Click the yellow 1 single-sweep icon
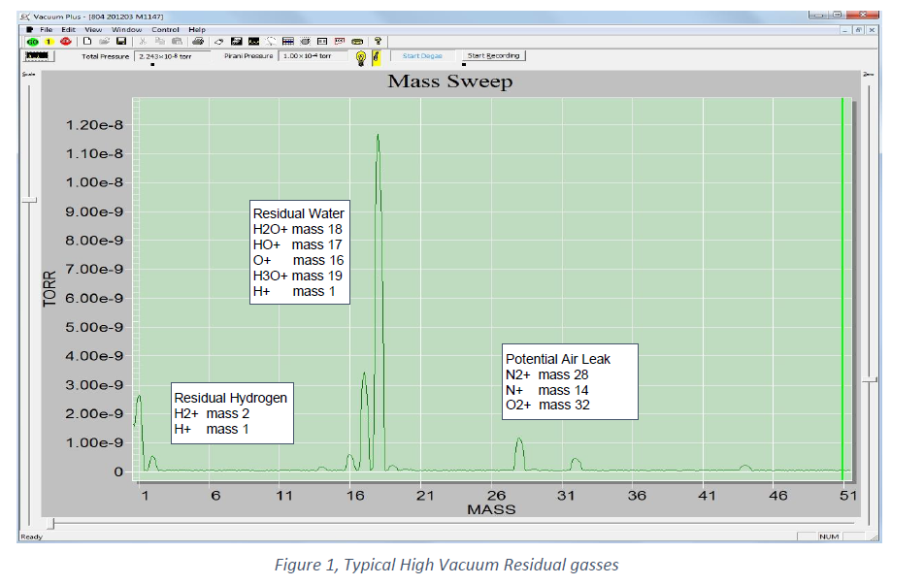The image size is (924, 585). pyautogui.click(x=49, y=42)
